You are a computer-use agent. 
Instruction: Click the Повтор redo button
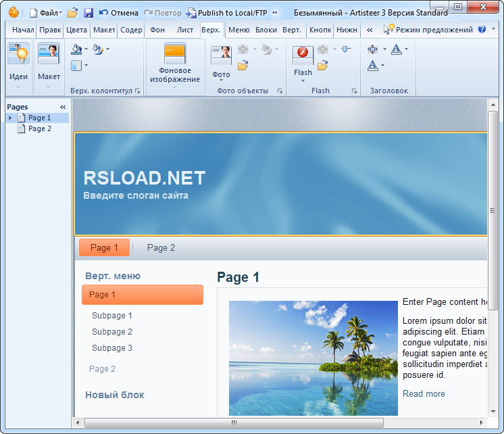163,13
